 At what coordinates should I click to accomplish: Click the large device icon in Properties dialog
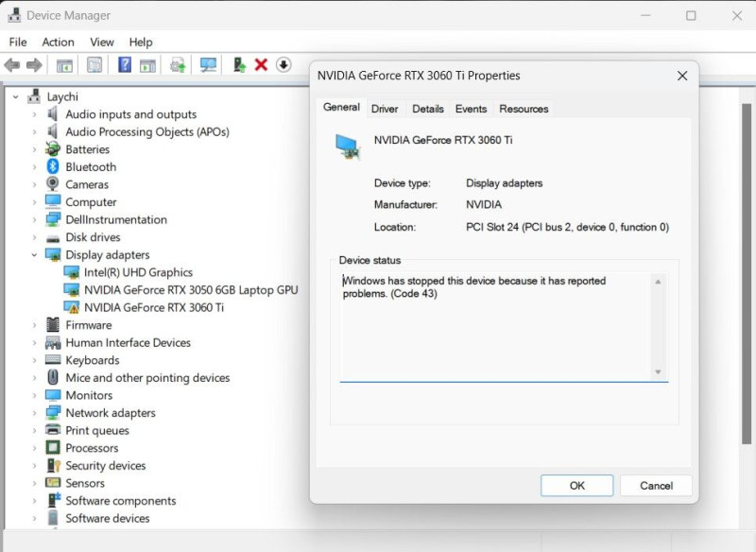pyautogui.click(x=348, y=147)
